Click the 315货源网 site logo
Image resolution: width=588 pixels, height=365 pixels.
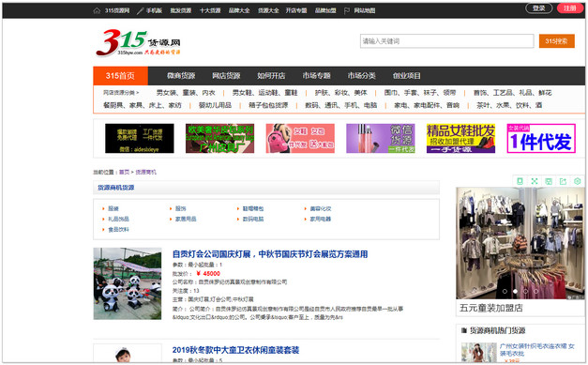[x=139, y=43]
